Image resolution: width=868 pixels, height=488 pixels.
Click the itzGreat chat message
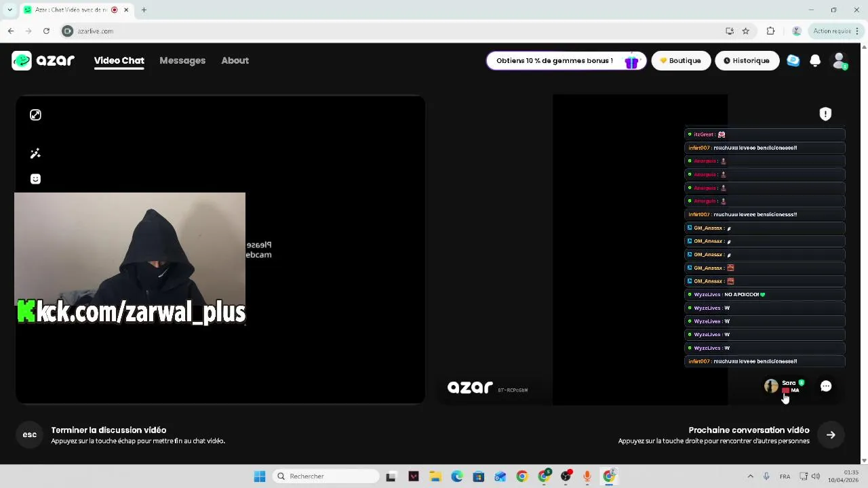(765, 134)
